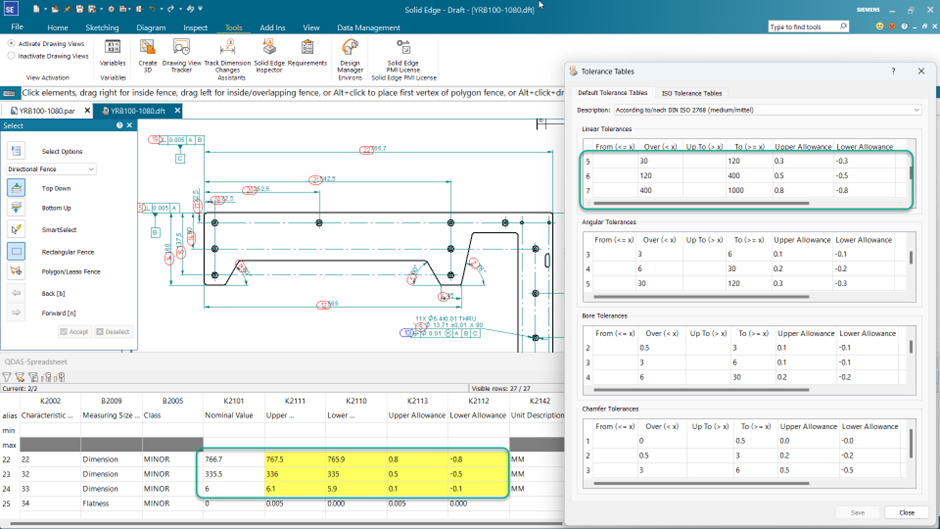This screenshot has height=529, width=940.
Task: Open the Requirements tool
Action: [x=308, y=53]
